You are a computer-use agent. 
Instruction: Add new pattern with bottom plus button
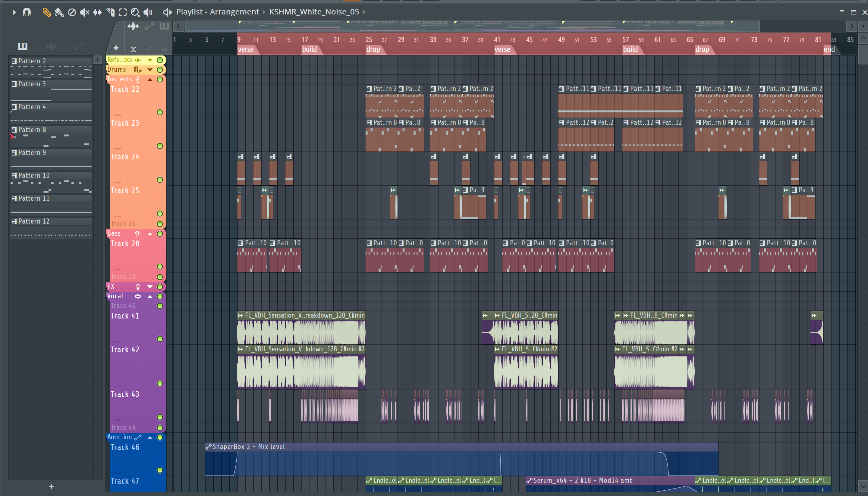click(51, 487)
